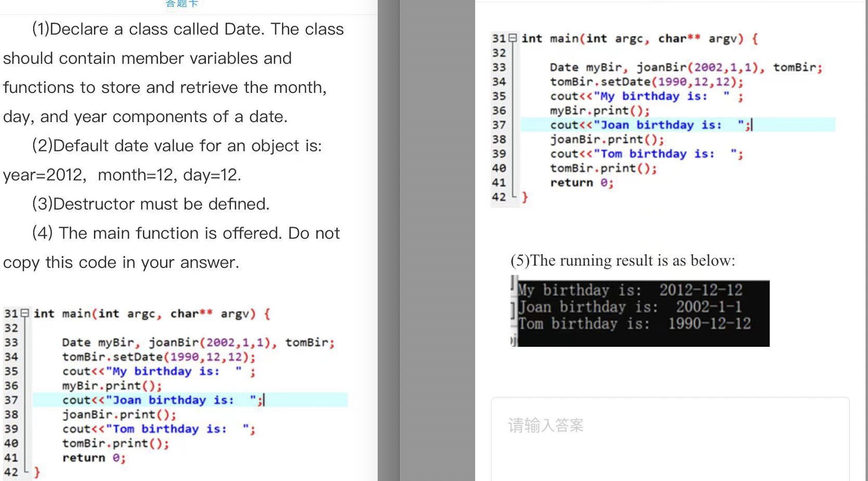Click the line "(3)Destructor must be defined."
Viewport: 868px width, 481px height.
[x=151, y=204]
